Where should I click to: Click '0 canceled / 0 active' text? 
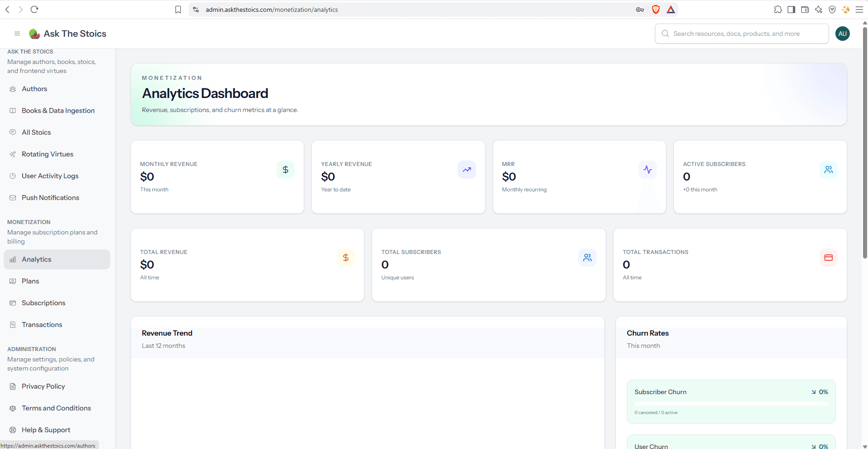click(x=656, y=413)
